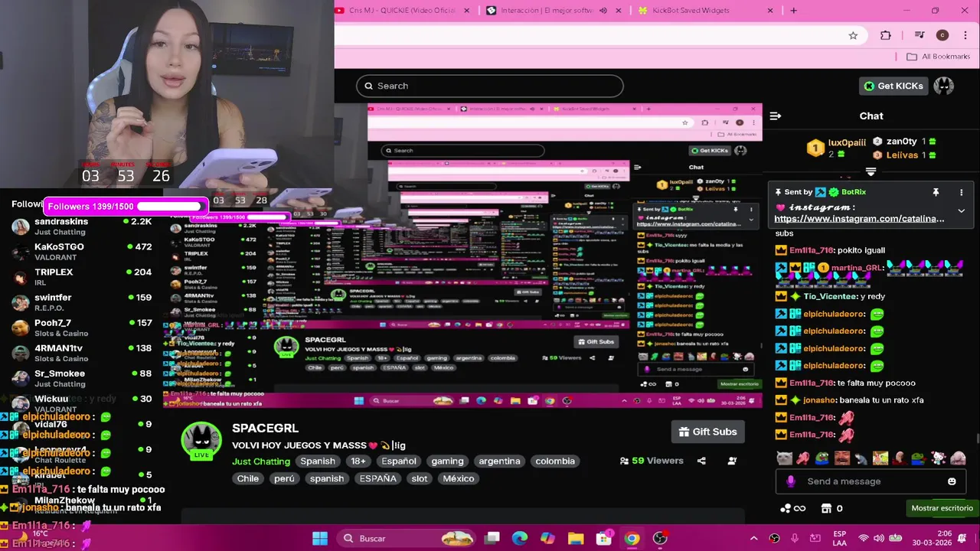Open Chrome media controls icon
Viewport: 980px width, 551px height.
(920, 35)
